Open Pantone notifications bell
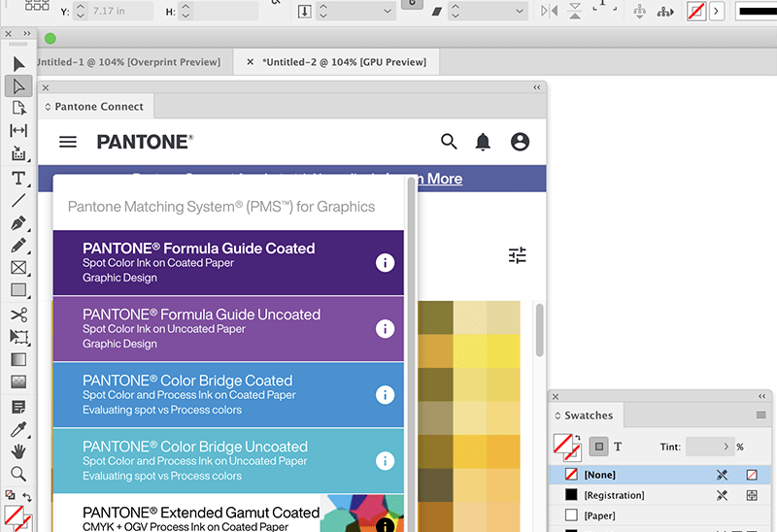Image resolution: width=777 pixels, height=532 pixels. tap(483, 142)
